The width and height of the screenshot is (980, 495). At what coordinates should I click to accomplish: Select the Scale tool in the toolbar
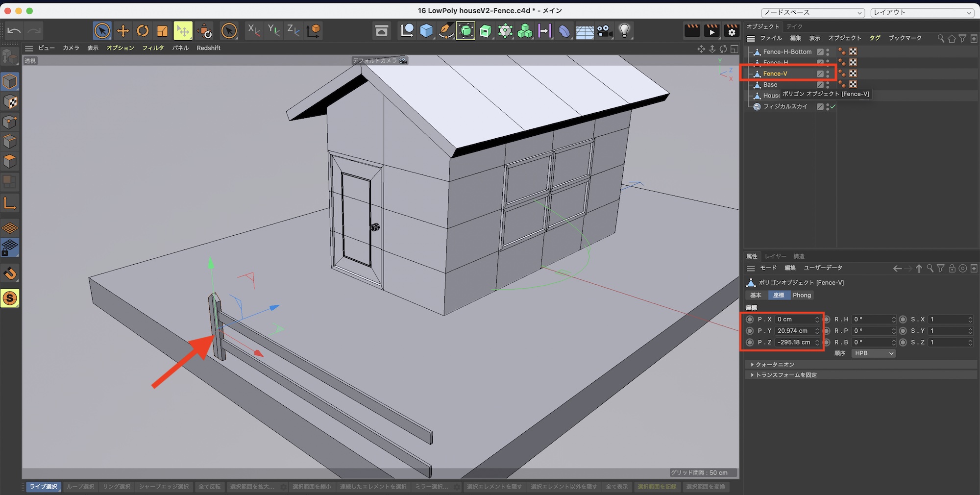coord(162,31)
